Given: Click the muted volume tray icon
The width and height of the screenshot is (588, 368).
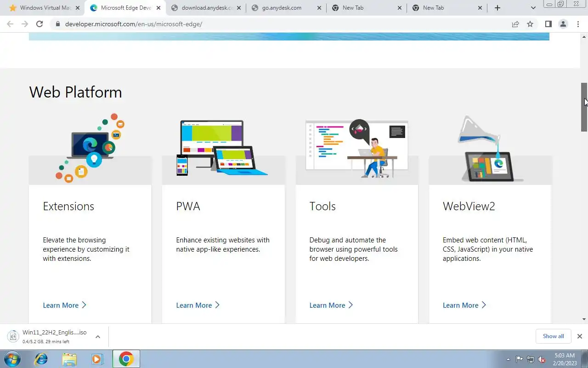Looking at the screenshot, I should pos(542,359).
